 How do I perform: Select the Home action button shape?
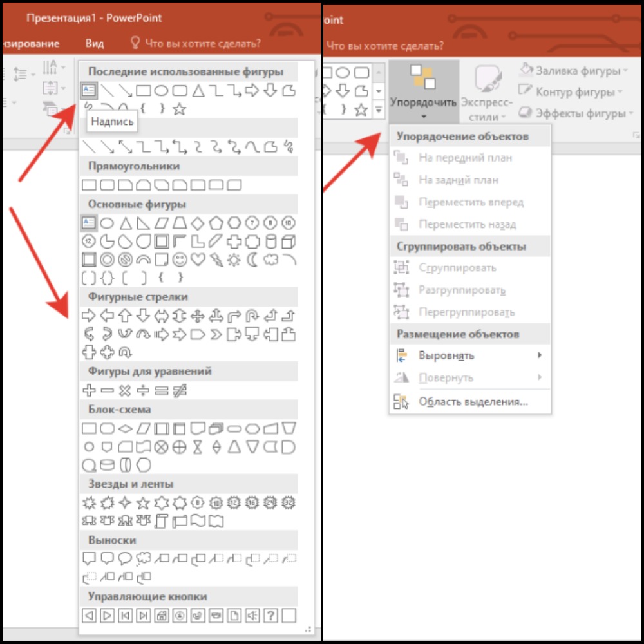[x=162, y=616]
